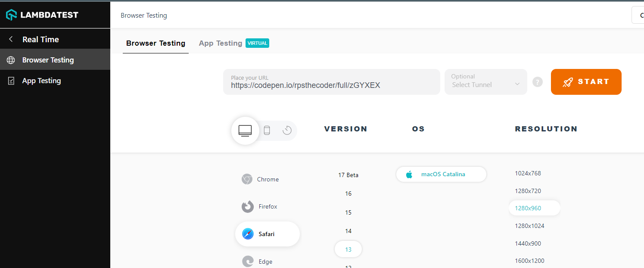Switch to the Browser Testing tab
The image size is (644, 268).
[156, 43]
